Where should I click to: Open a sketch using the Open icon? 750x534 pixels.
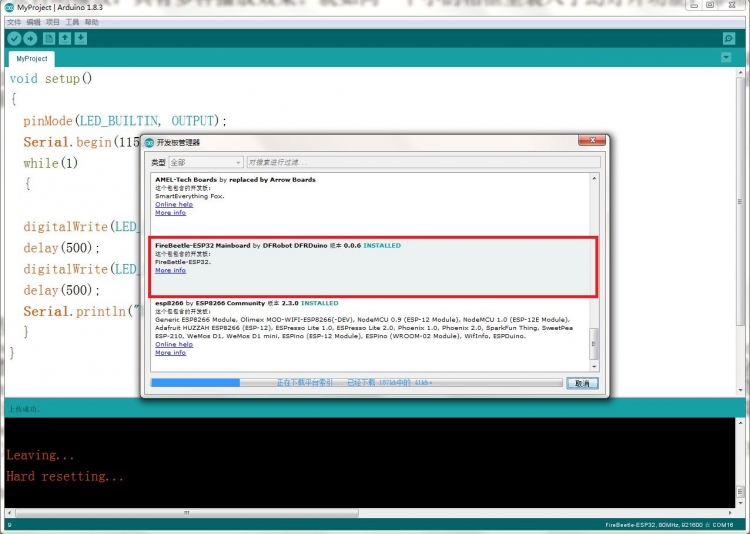65,39
